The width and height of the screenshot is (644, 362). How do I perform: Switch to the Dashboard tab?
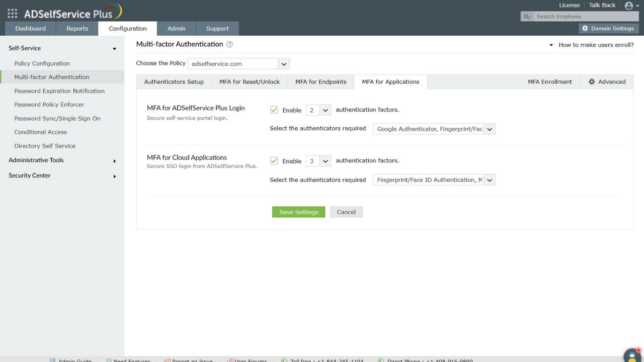tap(30, 29)
